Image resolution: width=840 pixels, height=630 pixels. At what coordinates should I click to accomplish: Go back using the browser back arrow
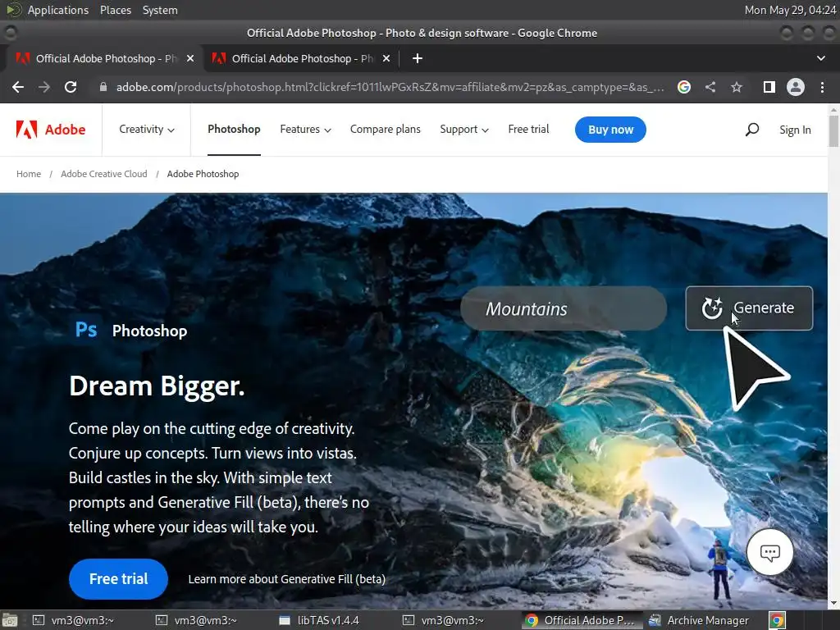18,87
